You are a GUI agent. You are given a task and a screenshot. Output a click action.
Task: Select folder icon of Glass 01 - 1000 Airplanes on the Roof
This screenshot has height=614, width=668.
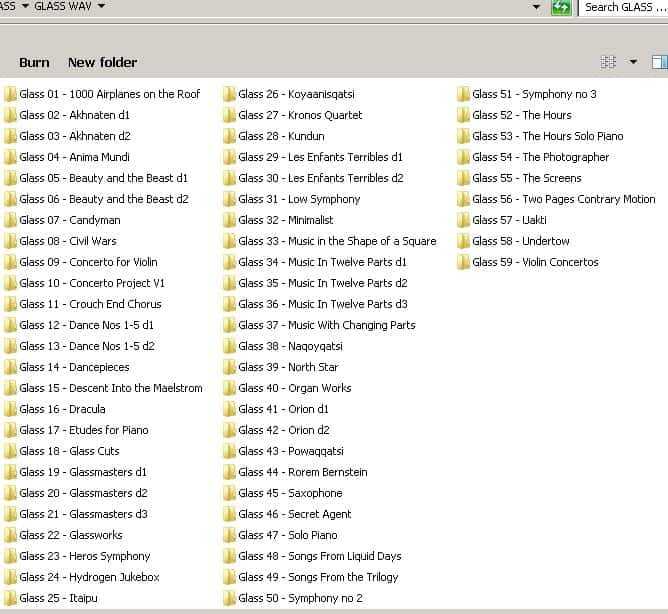[10, 94]
